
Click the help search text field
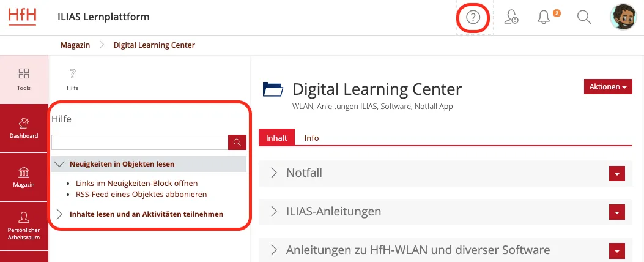[x=139, y=143]
